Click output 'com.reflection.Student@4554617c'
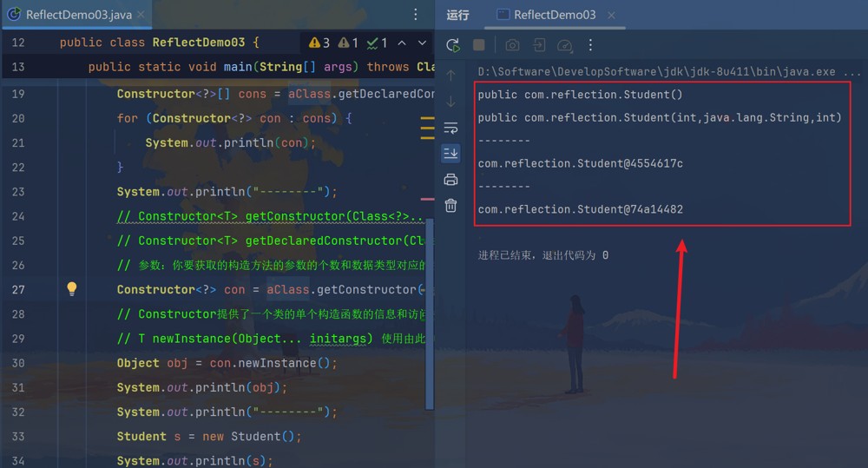The width and height of the screenshot is (868, 468). (580, 163)
